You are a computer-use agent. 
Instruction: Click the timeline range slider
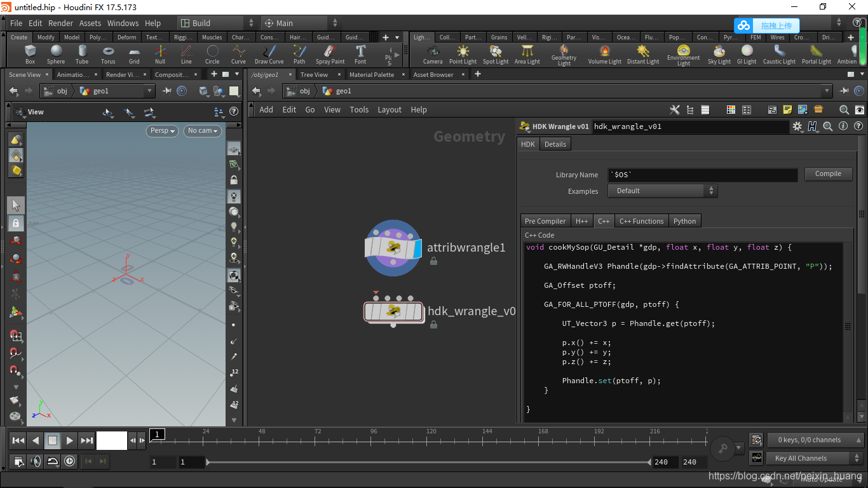(429, 462)
